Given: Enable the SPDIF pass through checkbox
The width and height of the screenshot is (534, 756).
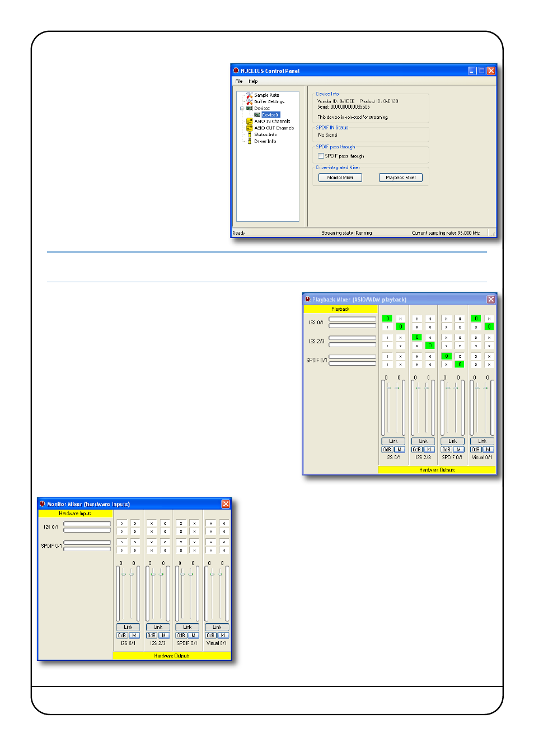Looking at the screenshot, I should (x=321, y=156).
